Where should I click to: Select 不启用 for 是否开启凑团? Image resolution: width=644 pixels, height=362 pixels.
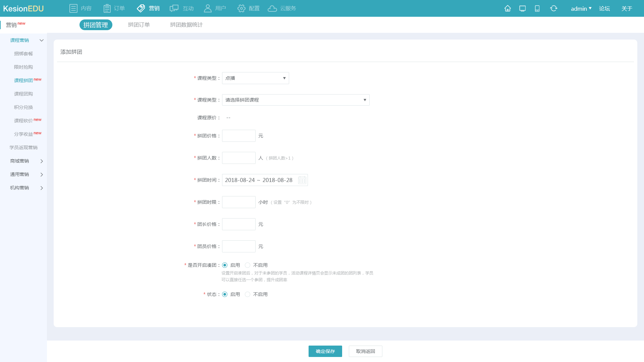click(x=248, y=265)
